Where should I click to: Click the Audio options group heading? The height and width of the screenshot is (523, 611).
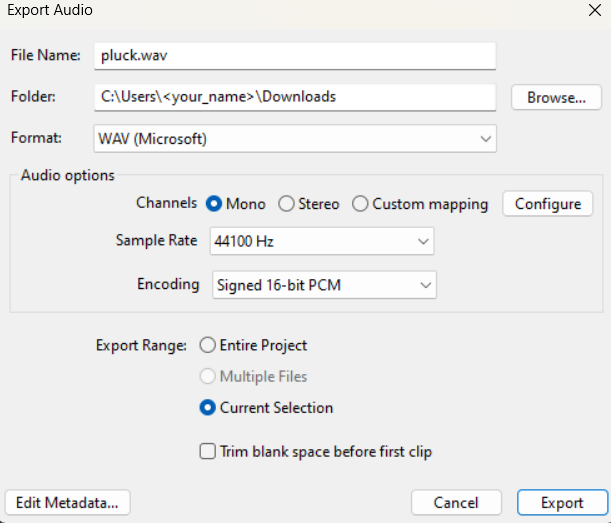[x=68, y=175]
